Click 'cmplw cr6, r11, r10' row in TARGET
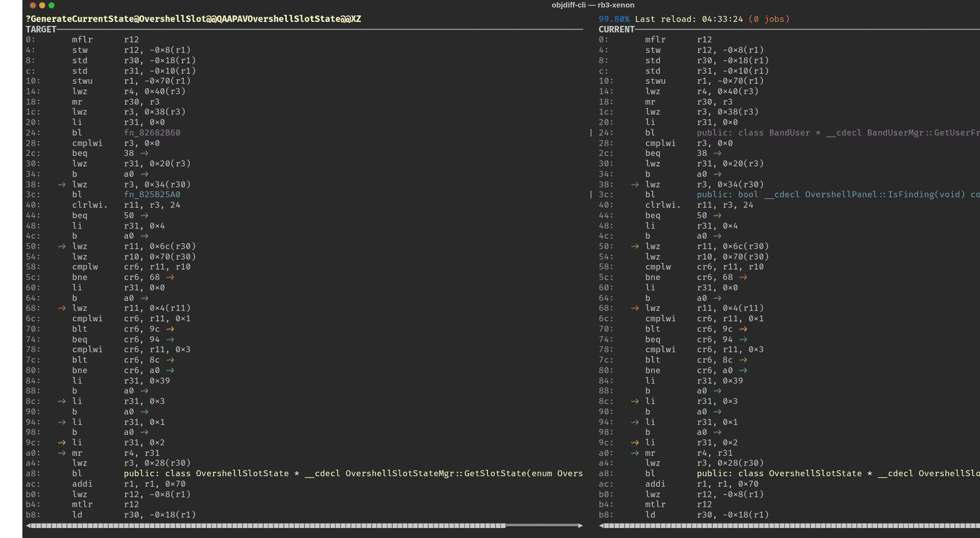 point(108,267)
